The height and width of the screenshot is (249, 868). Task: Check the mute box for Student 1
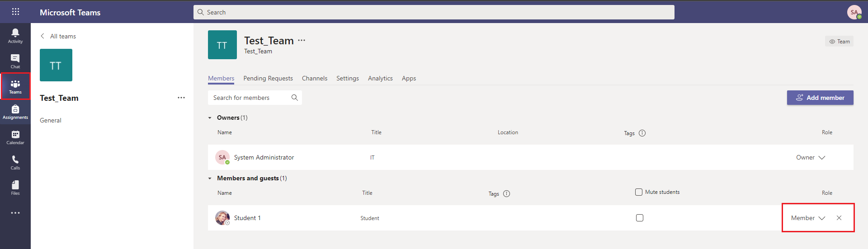tap(640, 218)
